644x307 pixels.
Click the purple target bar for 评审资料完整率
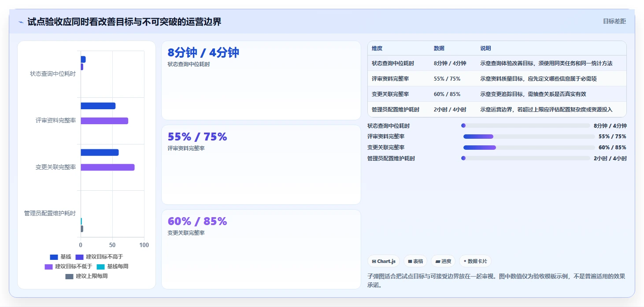coord(104,121)
